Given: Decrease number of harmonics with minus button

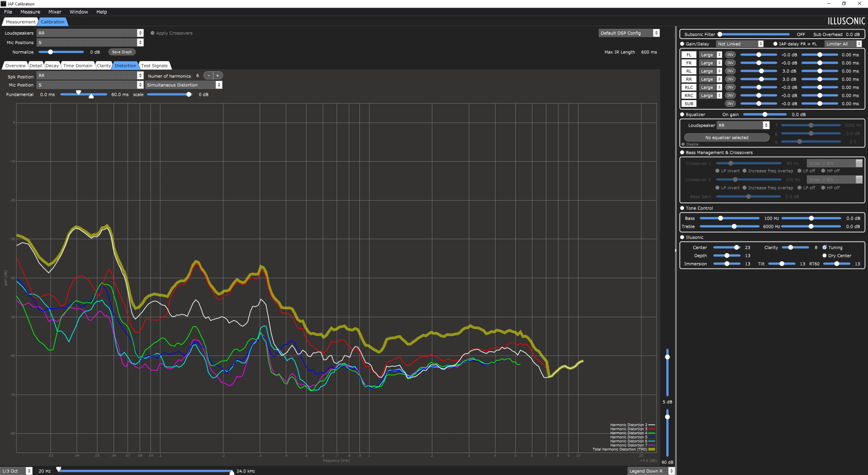Looking at the screenshot, I should (x=208, y=75).
